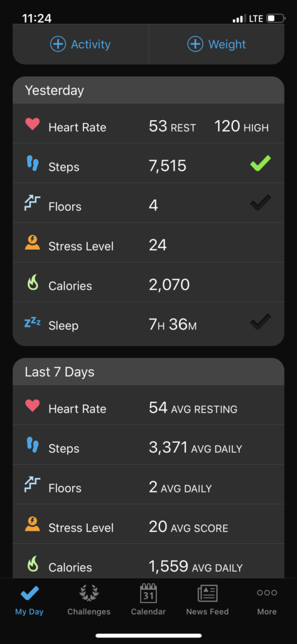Expand the Last 7 Days section header
Screen dimensions: 297x644
[x=148, y=372]
